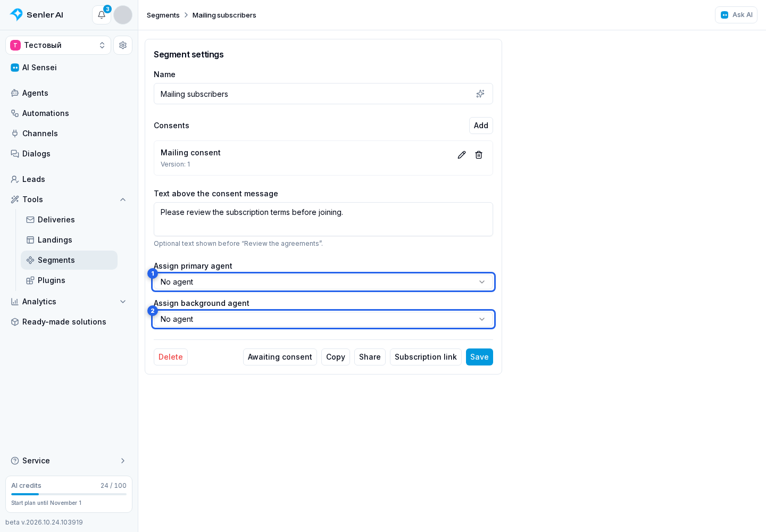Click Awaiting consent button
766x532 pixels.
tap(280, 357)
